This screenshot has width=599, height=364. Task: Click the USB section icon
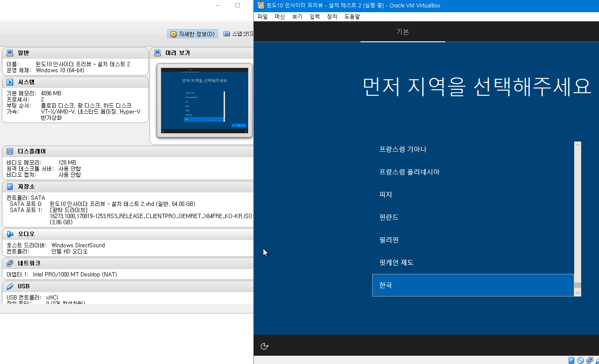tap(10, 286)
